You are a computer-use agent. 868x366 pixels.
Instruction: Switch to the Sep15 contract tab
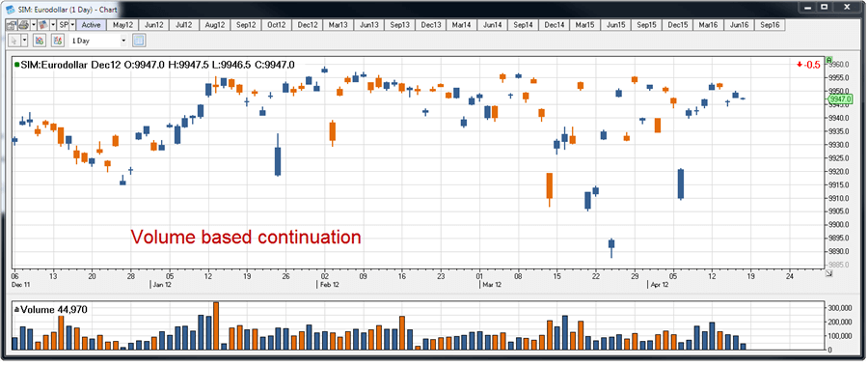click(646, 25)
